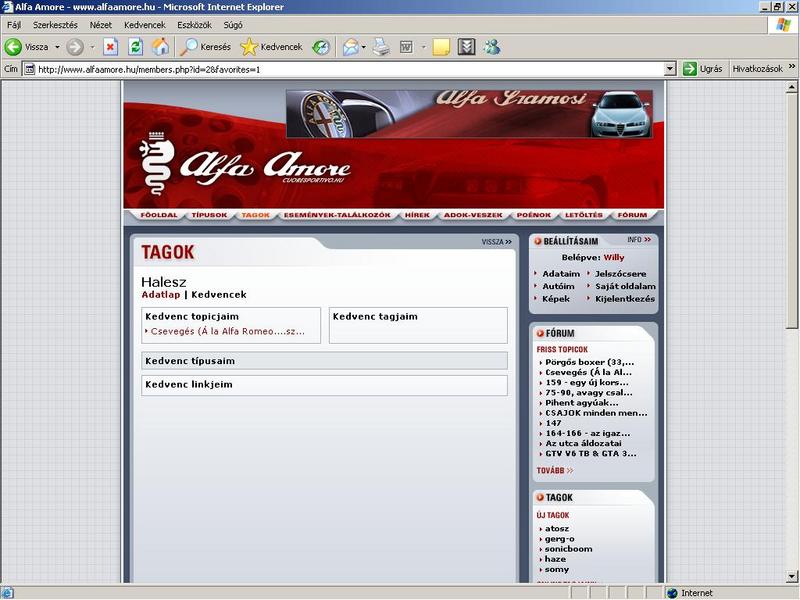Open the ADOK-VESZEK nav tab

(473, 215)
